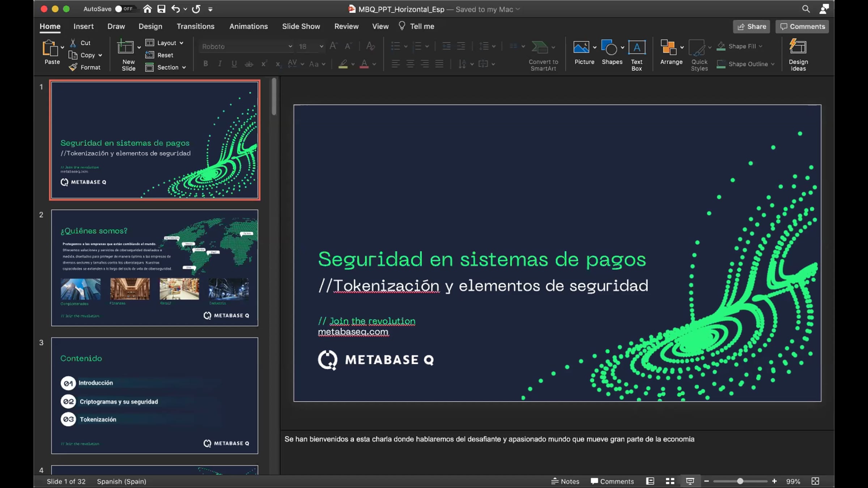Toggle strikethrough formatting
The width and height of the screenshot is (868, 488).
249,64
